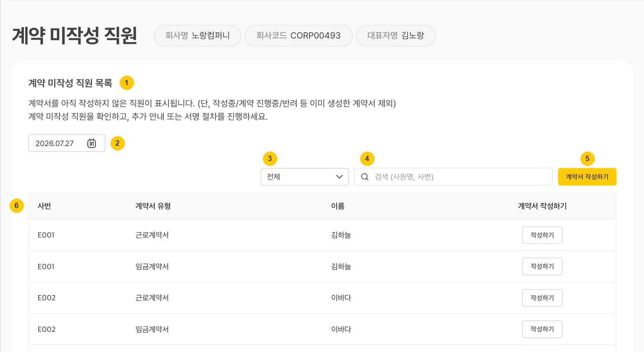This screenshot has width=644, height=352.
Task: Select 임금계약서 cell in second E001 row
Action: coord(152,266)
